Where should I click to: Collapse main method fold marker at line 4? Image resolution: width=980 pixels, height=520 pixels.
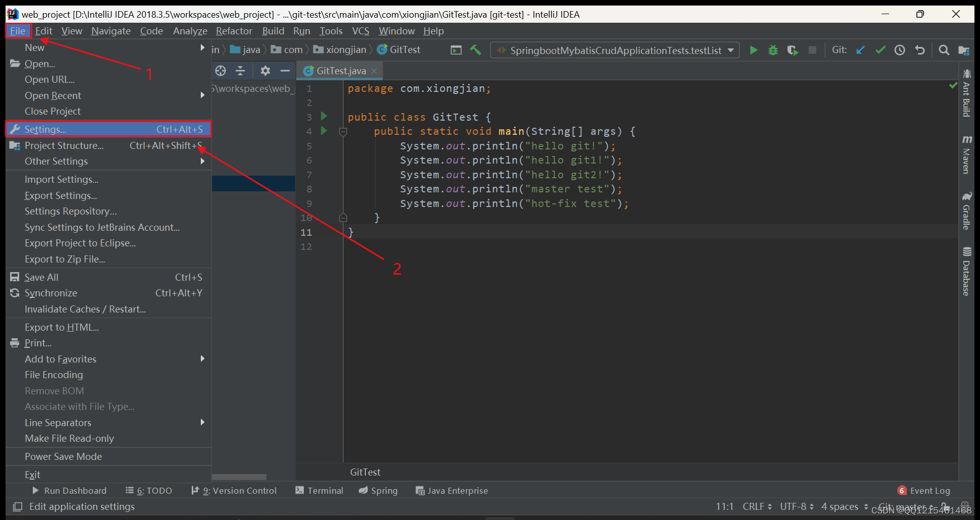point(343,132)
